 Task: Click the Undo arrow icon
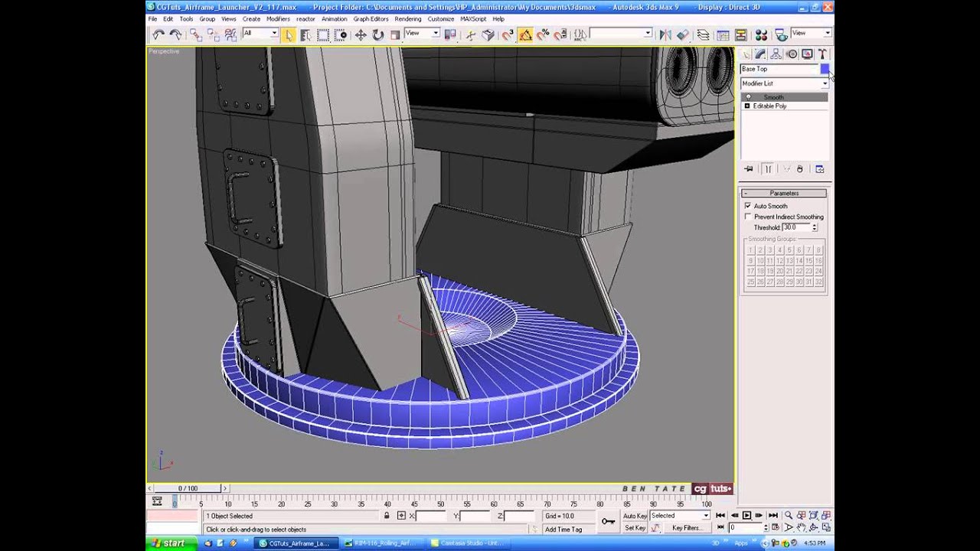tap(158, 34)
